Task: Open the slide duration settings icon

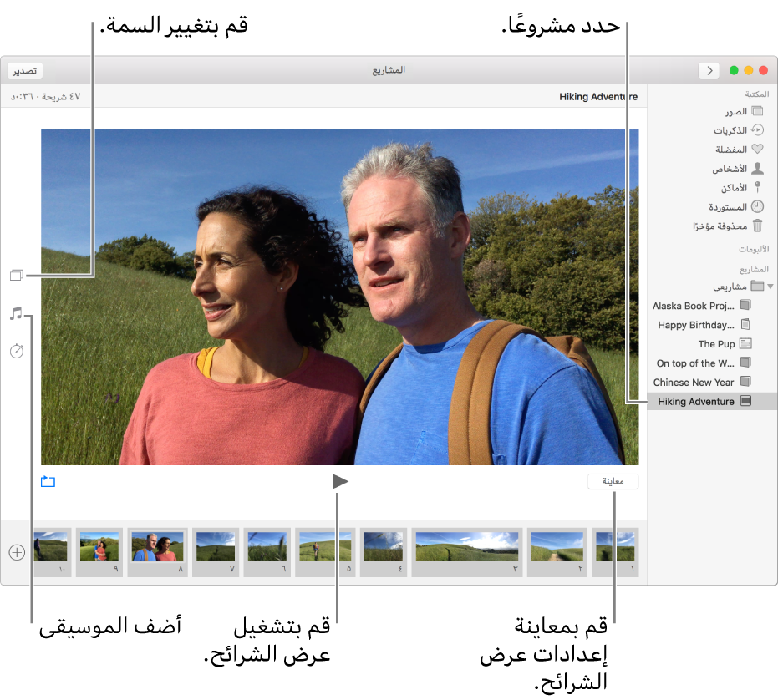Action: point(17,351)
